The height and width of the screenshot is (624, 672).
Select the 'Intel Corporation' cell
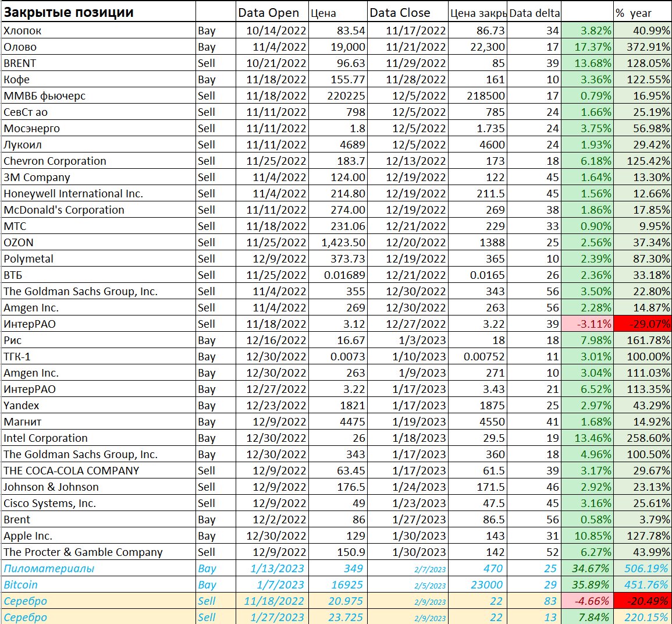(x=98, y=438)
